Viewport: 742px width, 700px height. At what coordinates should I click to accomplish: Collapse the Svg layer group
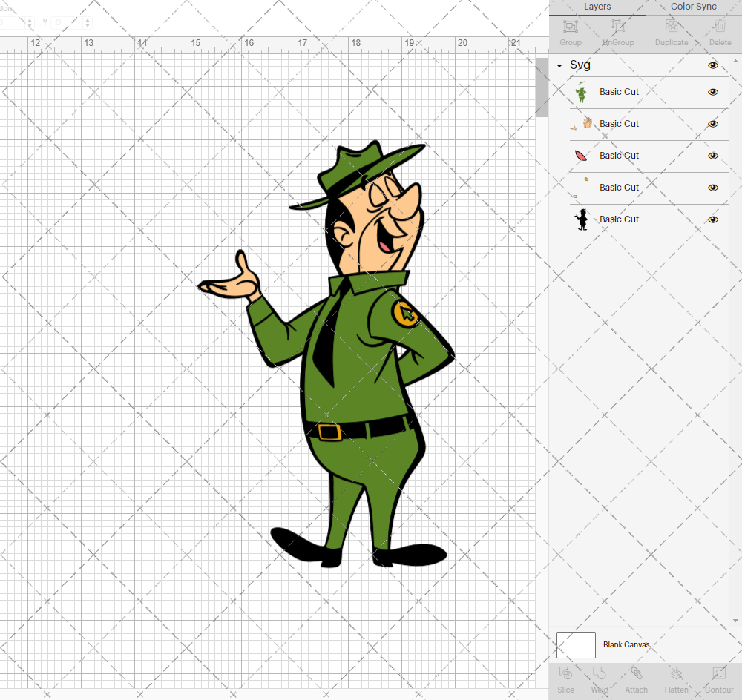pyautogui.click(x=559, y=66)
